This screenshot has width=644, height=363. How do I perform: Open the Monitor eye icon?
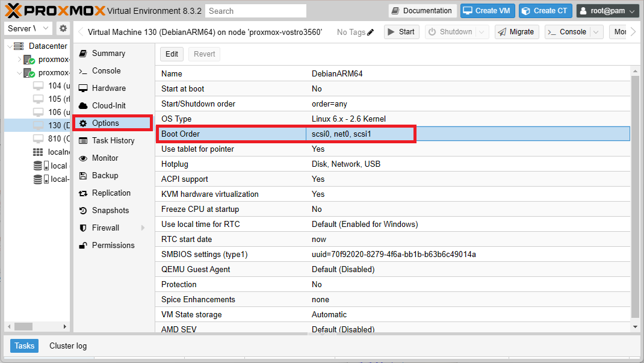point(83,158)
